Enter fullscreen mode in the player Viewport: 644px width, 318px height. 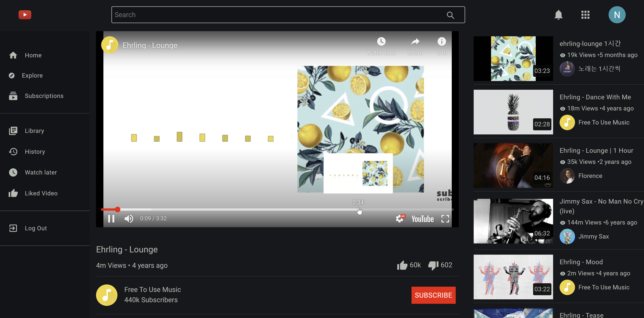(445, 219)
